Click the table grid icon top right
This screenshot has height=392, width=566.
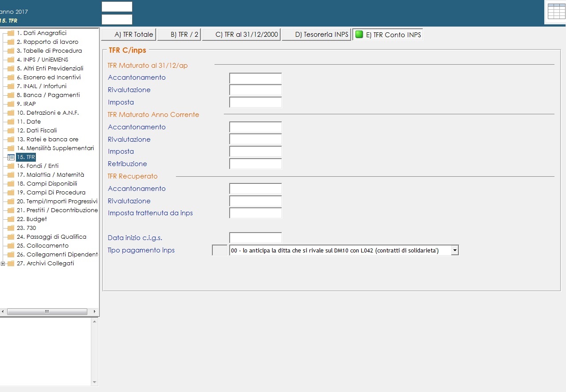(x=556, y=12)
